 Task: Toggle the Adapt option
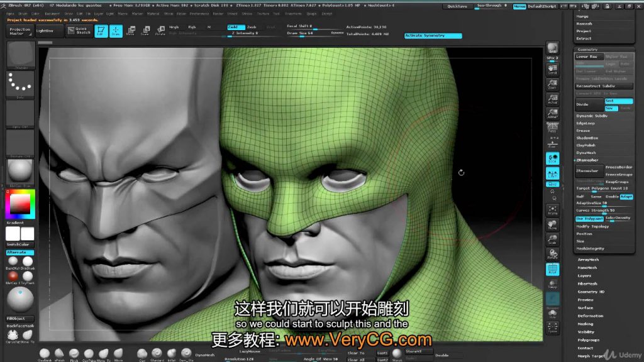pyautogui.click(x=626, y=197)
